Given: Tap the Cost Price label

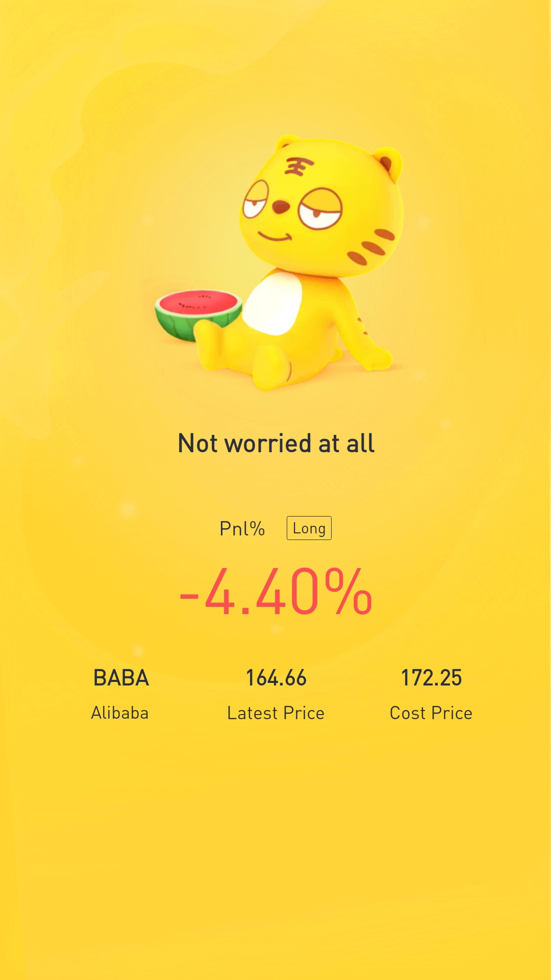Looking at the screenshot, I should [x=431, y=713].
